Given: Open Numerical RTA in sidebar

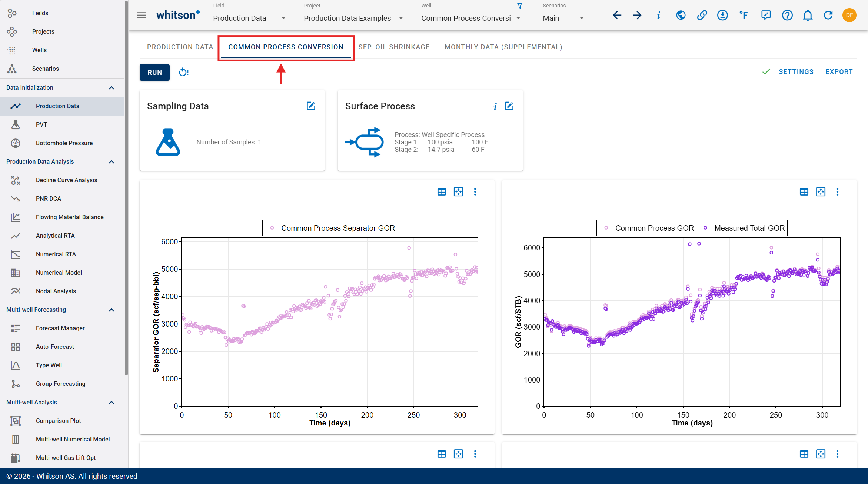Looking at the screenshot, I should click(x=62, y=254).
